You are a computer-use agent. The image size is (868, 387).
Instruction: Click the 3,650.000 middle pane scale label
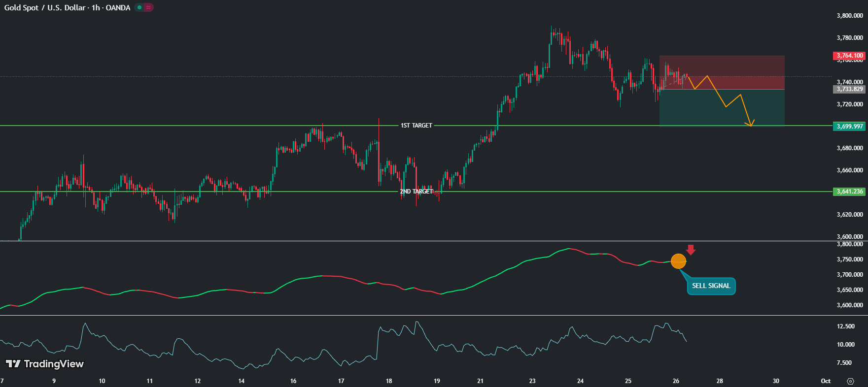coord(850,290)
